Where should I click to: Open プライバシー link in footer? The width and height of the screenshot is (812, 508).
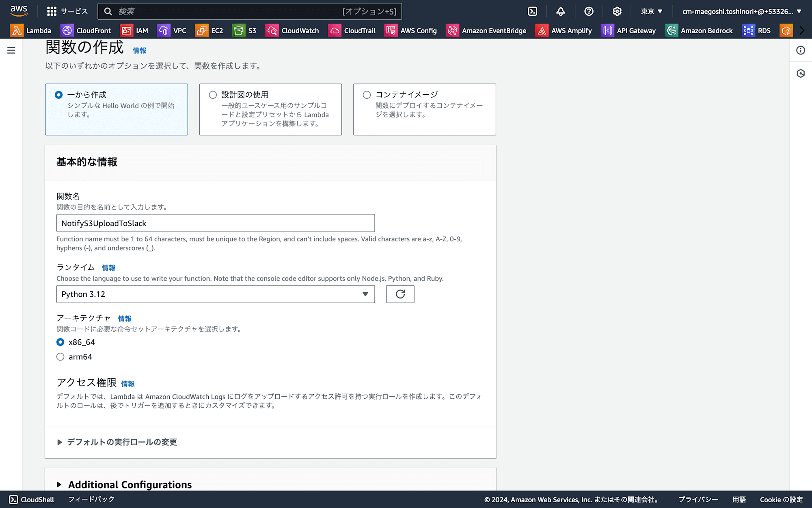698,499
